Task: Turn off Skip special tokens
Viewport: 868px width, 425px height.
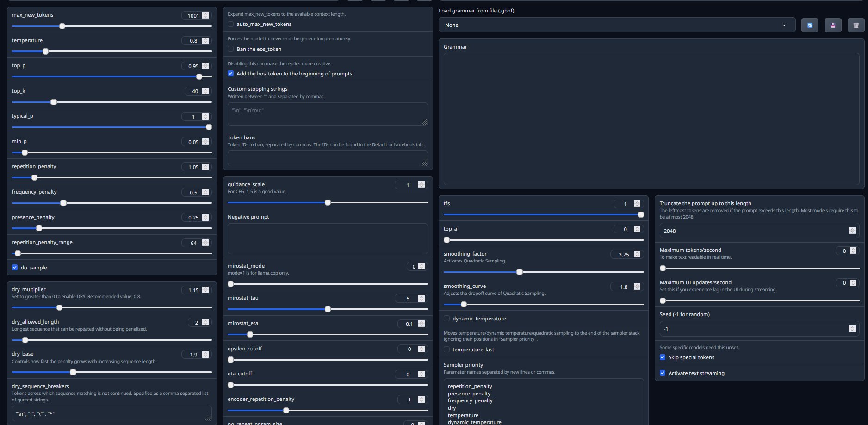Action: point(663,357)
